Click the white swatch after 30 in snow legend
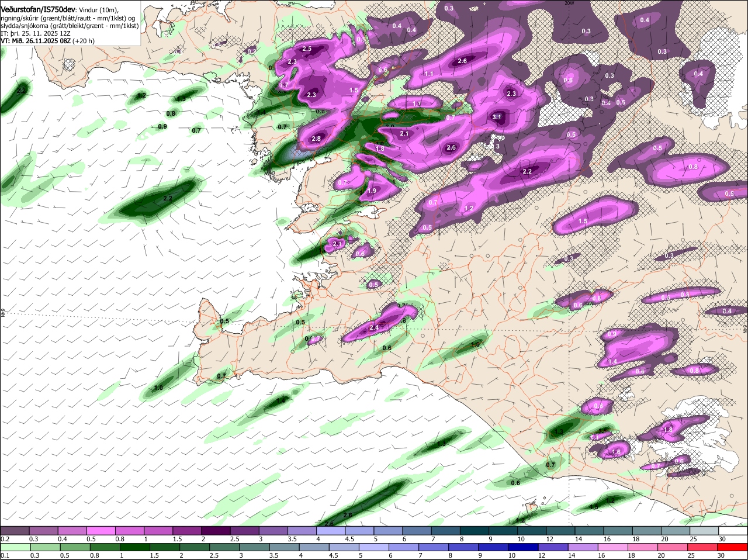Viewport: 748px width, 560px height. click(x=733, y=530)
